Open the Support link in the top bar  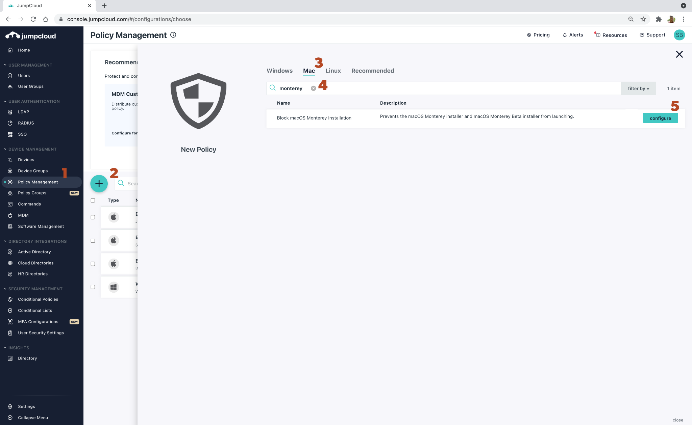(x=653, y=35)
